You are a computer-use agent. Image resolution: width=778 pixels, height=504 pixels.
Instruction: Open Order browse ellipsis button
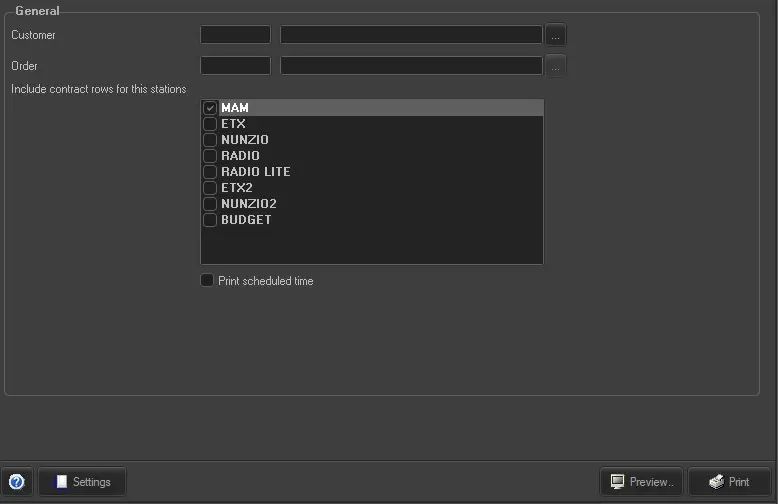coord(556,66)
